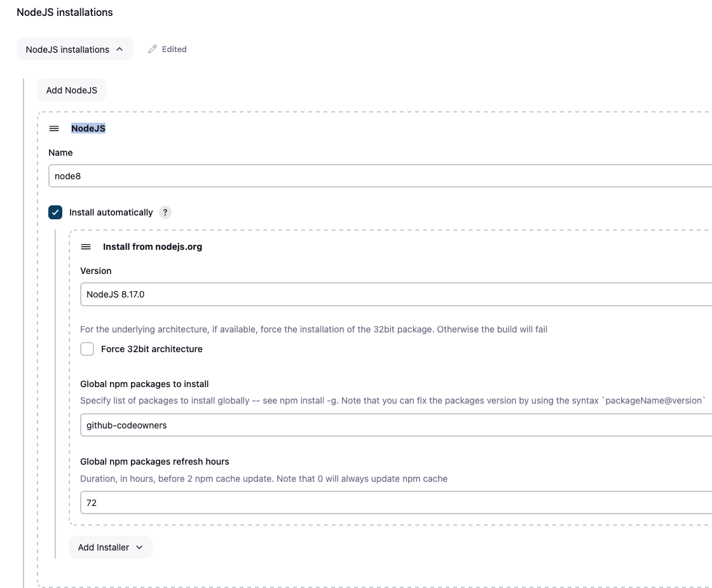Click the pencil icon beside Edited
712x588 pixels.
pyautogui.click(x=153, y=50)
